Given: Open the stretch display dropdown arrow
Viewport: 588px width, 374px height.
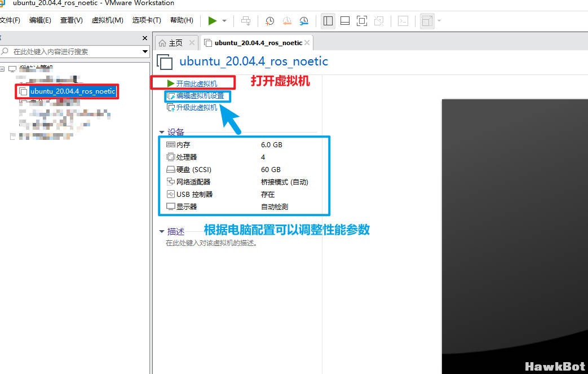Looking at the screenshot, I should pos(439,21).
